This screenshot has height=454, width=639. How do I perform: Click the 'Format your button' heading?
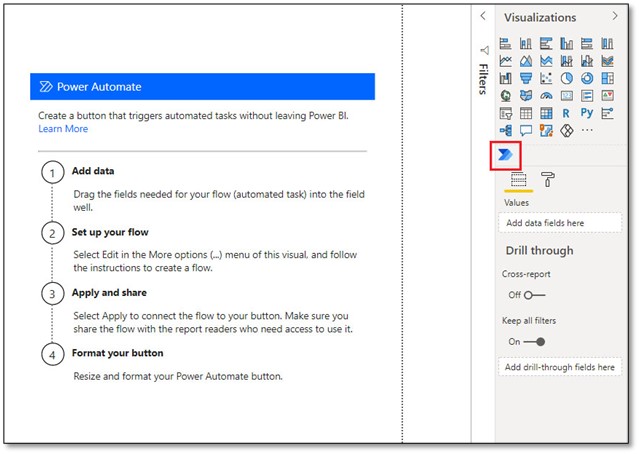pyautogui.click(x=117, y=353)
